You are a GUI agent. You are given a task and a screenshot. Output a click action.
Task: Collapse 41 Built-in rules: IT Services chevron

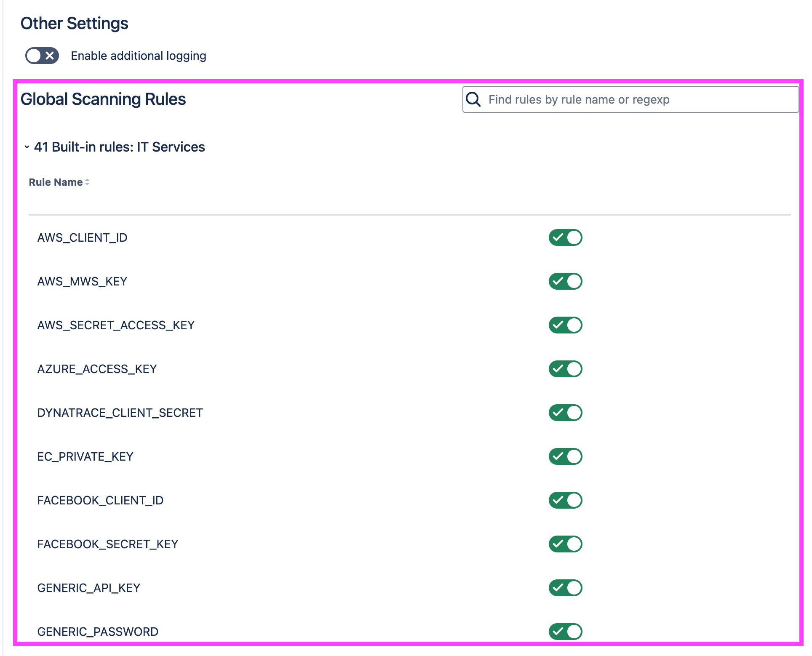tap(27, 147)
